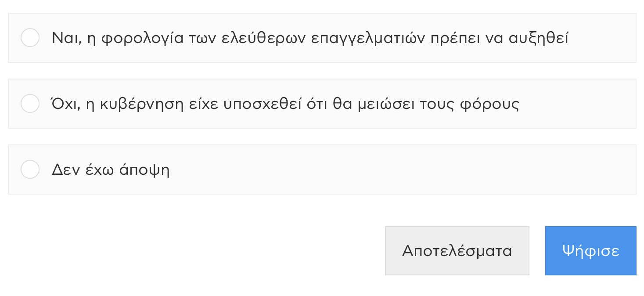644x296 pixels.
Task: Click the words 'ελεύθερων επαγγελματιών' in the first option
Action: [x=324, y=38]
